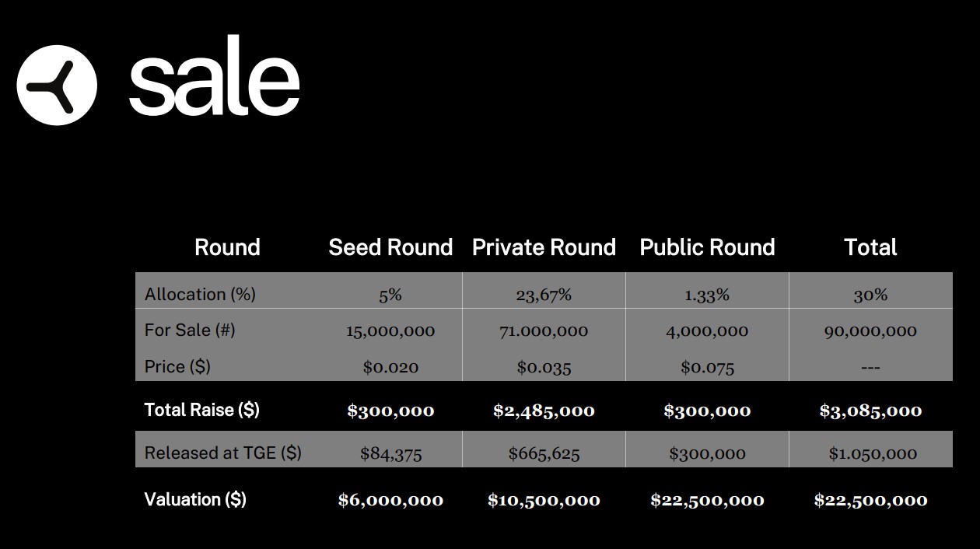Select the Private Round column header
Screen dimensions: 980x549
pyautogui.click(x=544, y=247)
